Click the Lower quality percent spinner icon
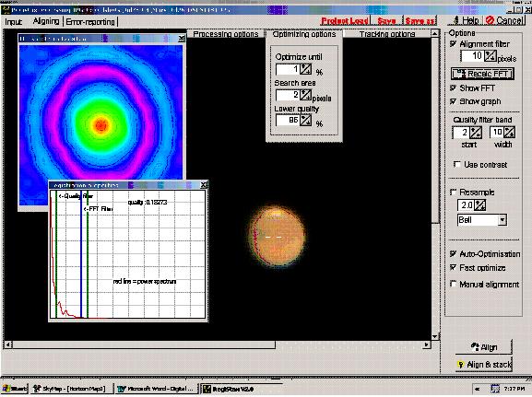Image resolution: width=532 pixels, height=397 pixels. tap(305, 120)
